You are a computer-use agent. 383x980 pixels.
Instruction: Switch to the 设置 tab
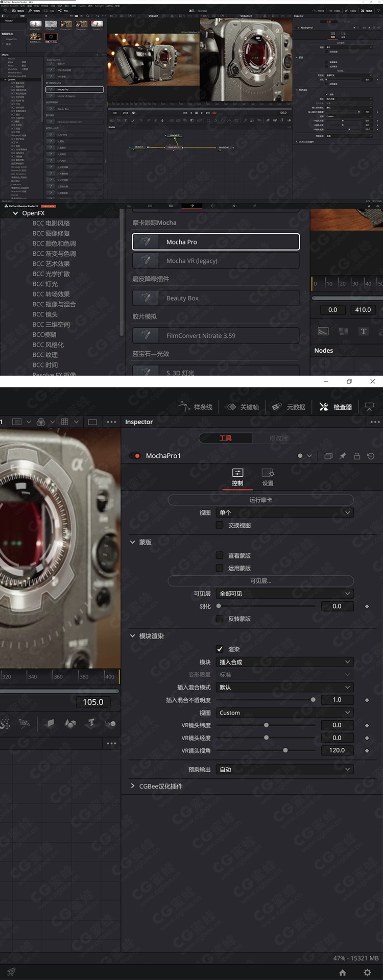click(x=268, y=478)
